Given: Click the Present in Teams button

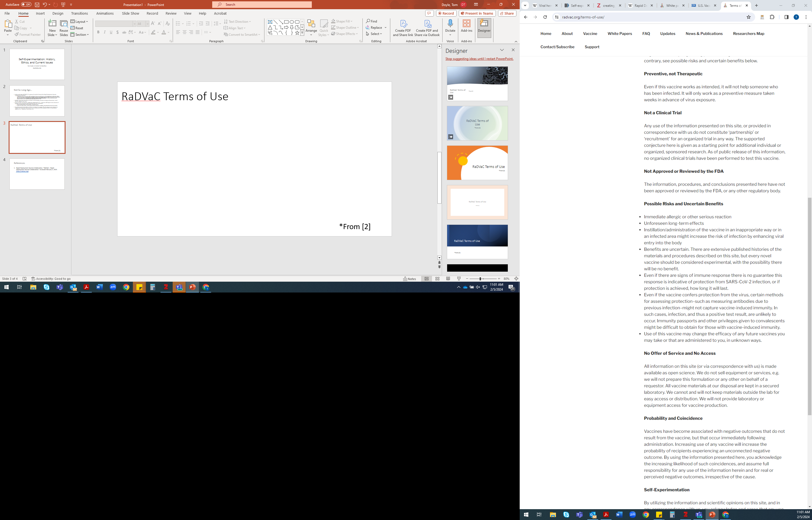Looking at the screenshot, I should pos(477,14).
